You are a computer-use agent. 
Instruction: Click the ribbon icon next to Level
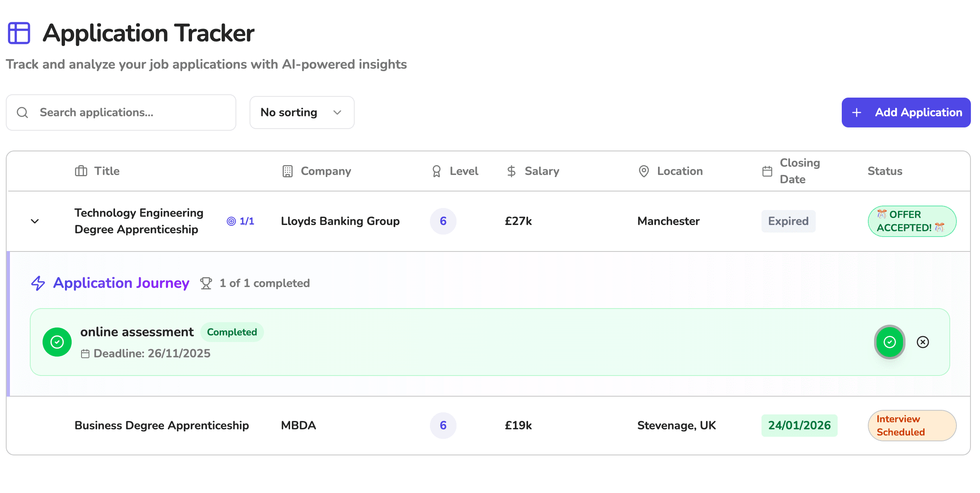437,171
